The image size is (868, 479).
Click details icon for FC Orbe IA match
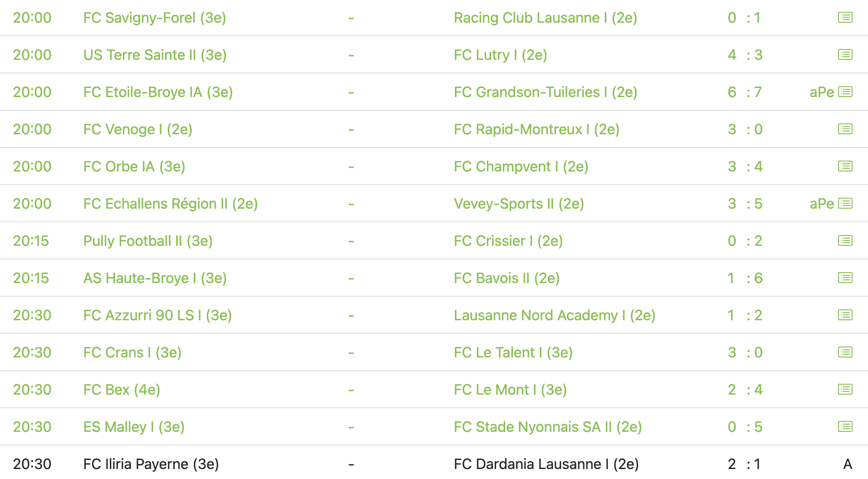845,166
